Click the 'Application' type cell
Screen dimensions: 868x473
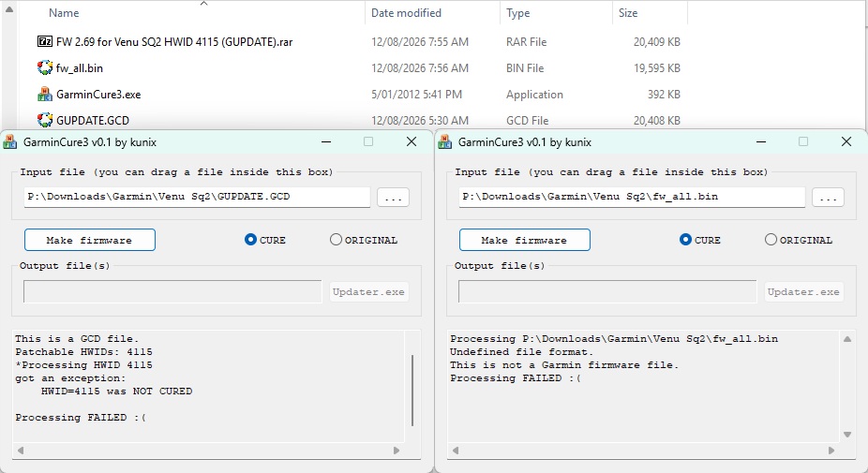point(534,95)
